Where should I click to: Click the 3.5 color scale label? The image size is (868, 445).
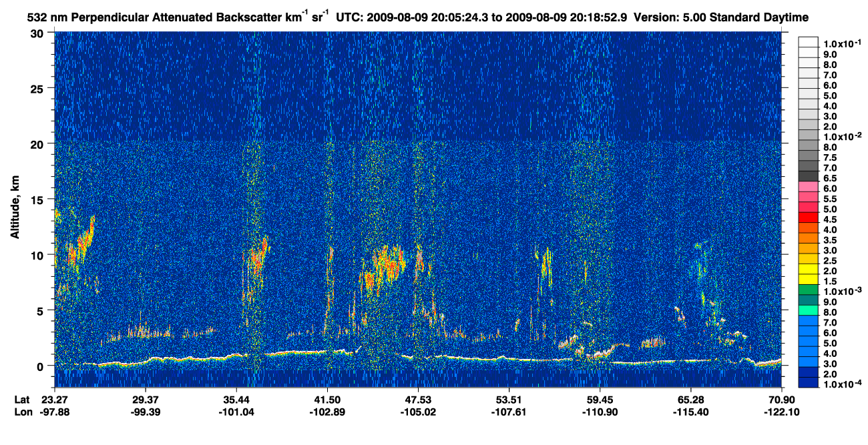[x=829, y=240]
